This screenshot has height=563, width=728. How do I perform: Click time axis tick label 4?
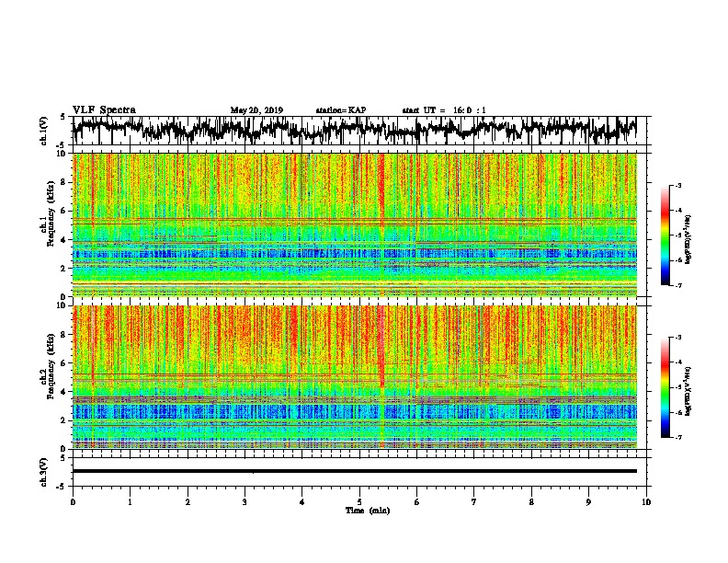click(302, 502)
